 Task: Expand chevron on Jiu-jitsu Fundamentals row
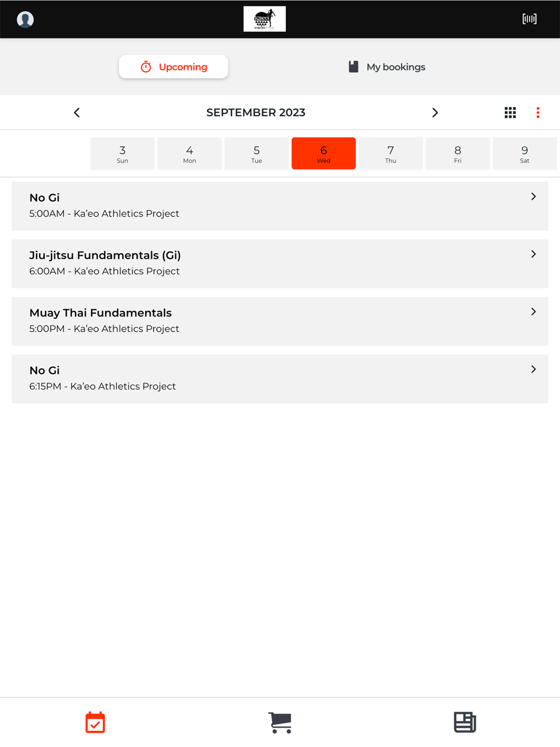[533, 254]
